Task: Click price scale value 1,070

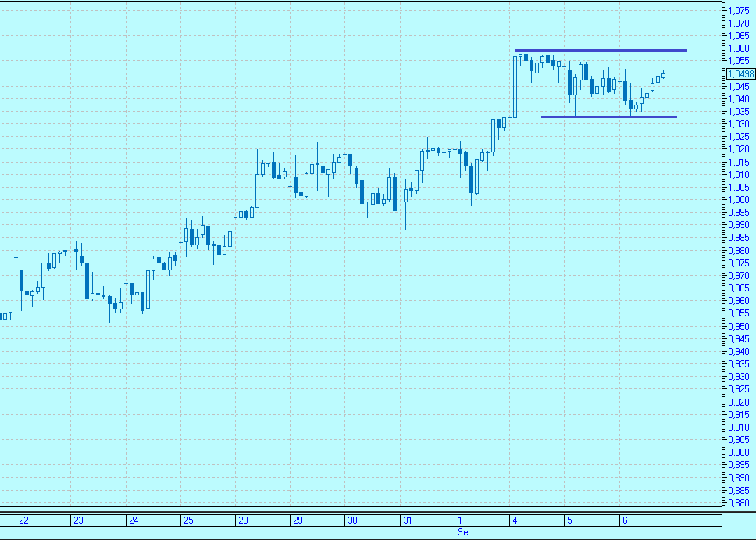Action: pyautogui.click(x=739, y=23)
